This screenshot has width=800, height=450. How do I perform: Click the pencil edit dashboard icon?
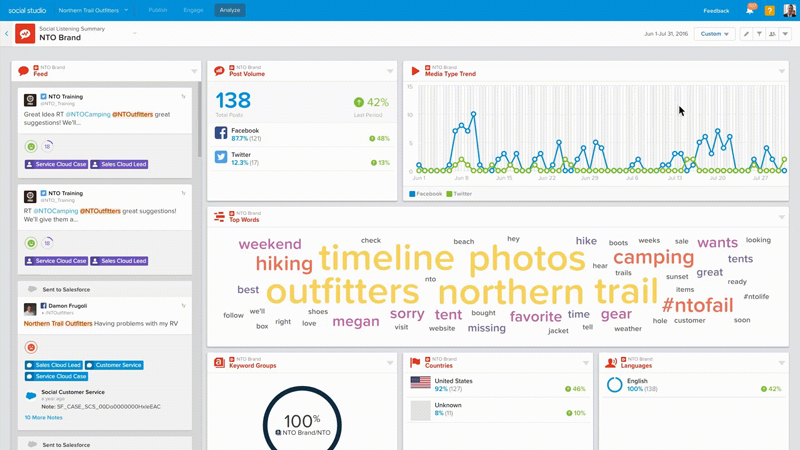pos(746,34)
